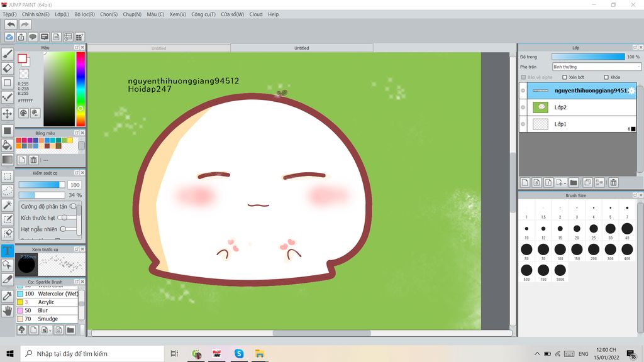This screenshot has height=362, width=644.
Task: Click the Redo arrow
Action: point(25,25)
